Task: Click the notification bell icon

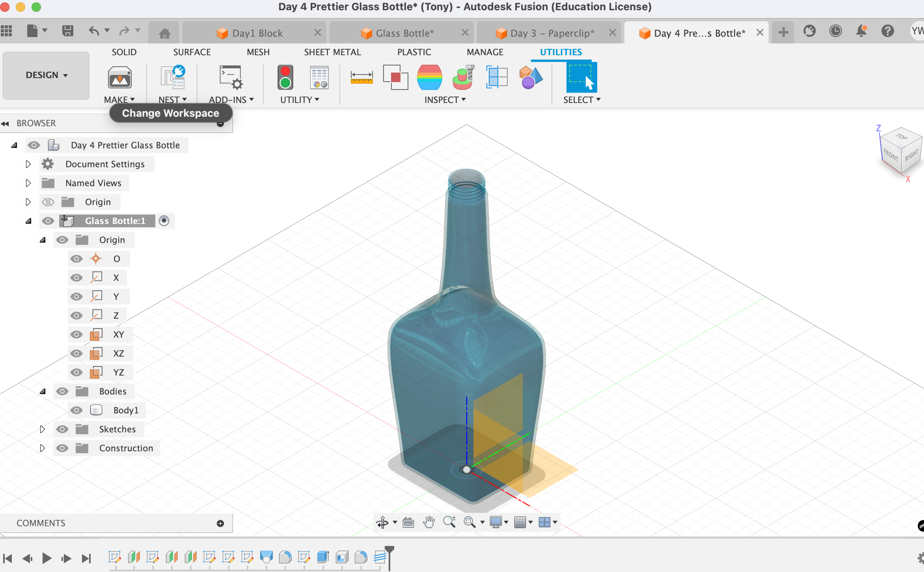Action: tap(861, 31)
